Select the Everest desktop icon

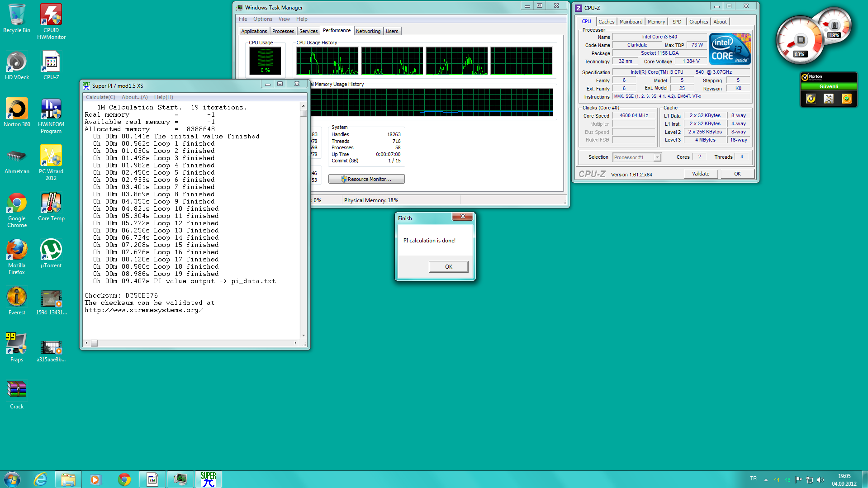(17, 300)
